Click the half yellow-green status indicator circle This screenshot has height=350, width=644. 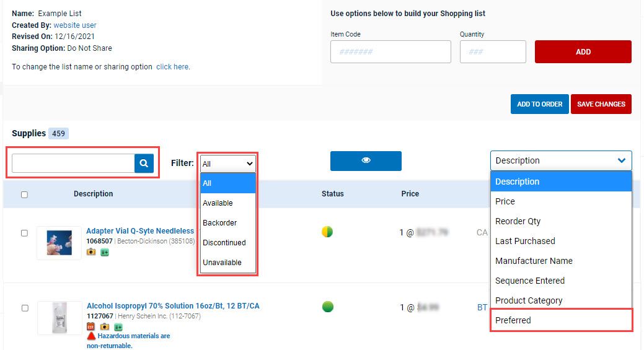327,232
